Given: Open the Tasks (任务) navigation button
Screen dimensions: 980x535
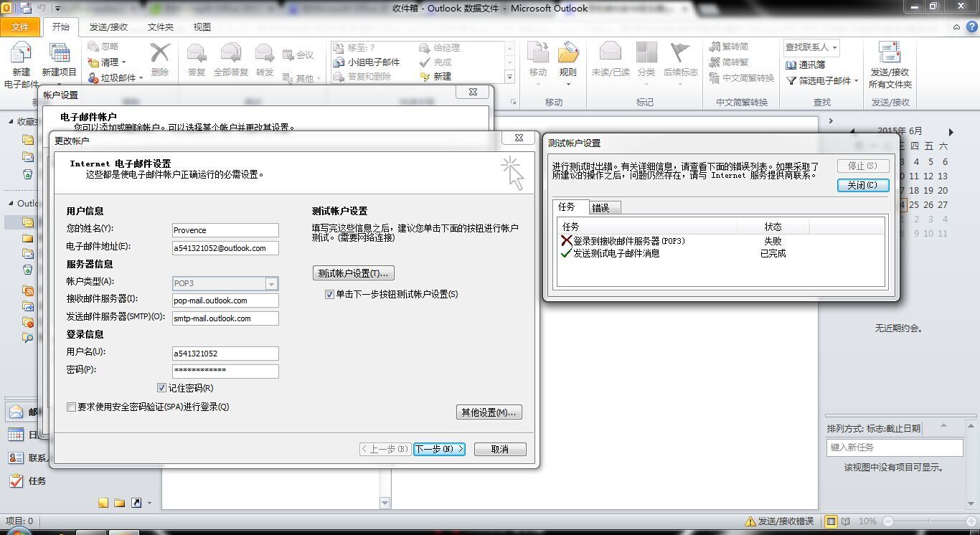Looking at the screenshot, I should point(27,480).
